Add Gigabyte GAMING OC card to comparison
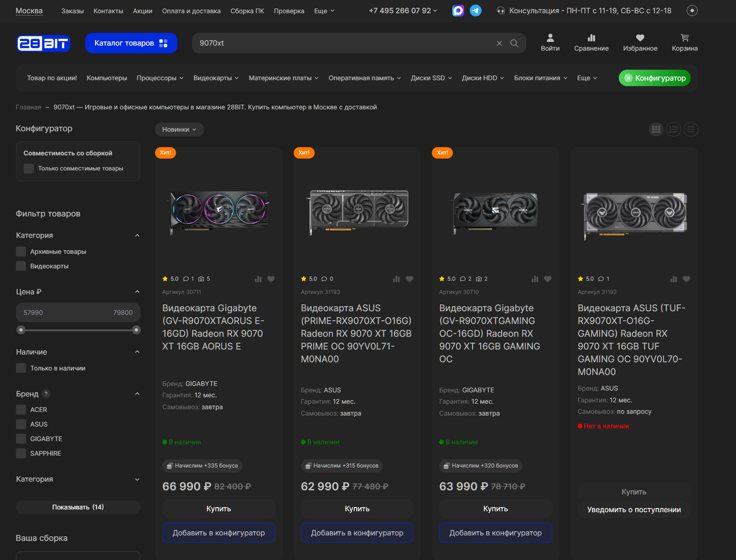Viewport: 736px width, 560px height. tap(535, 279)
